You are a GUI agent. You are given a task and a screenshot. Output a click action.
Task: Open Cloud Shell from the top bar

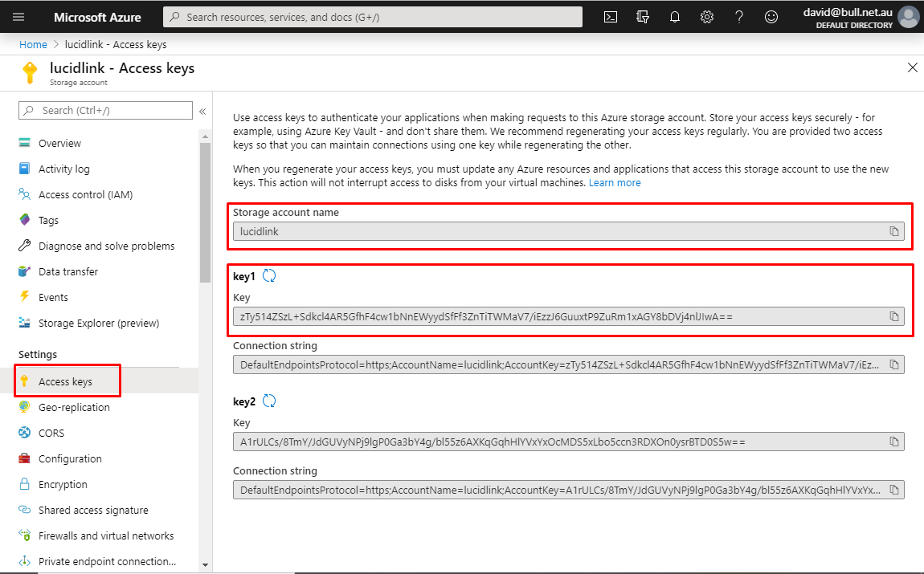click(611, 17)
